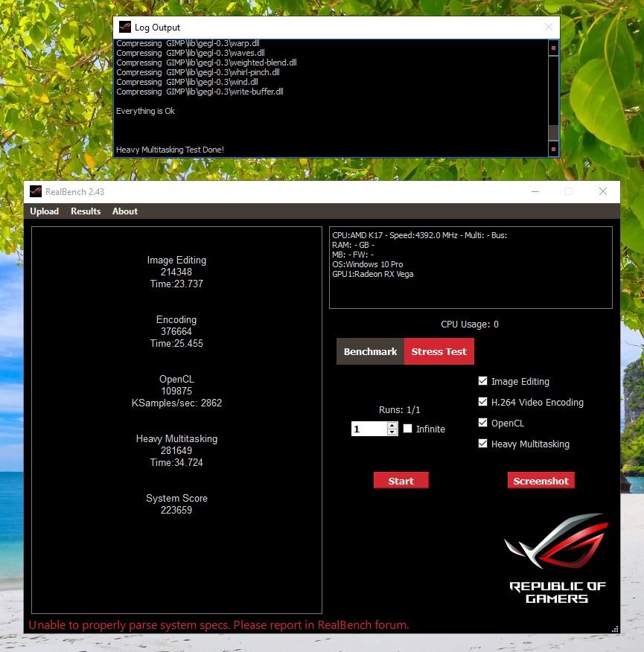The width and height of the screenshot is (644, 652).
Task: Click the wind.dll log line
Action: pos(187,82)
